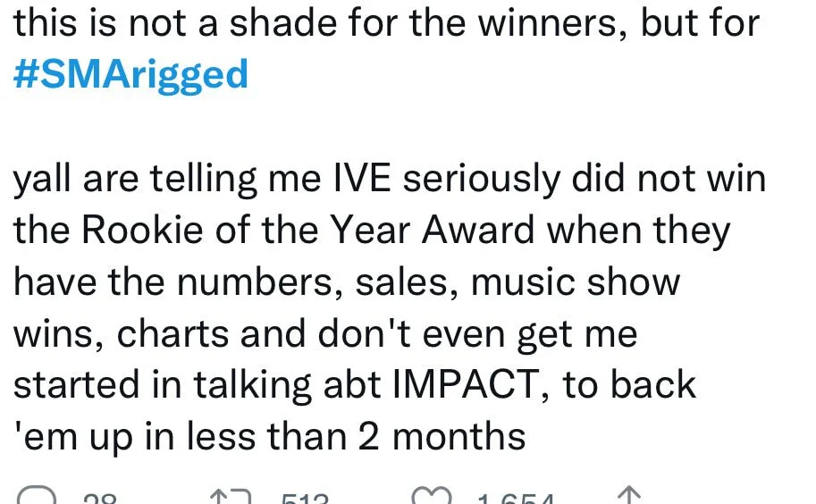Click the phrase "music show"

pos(576,281)
